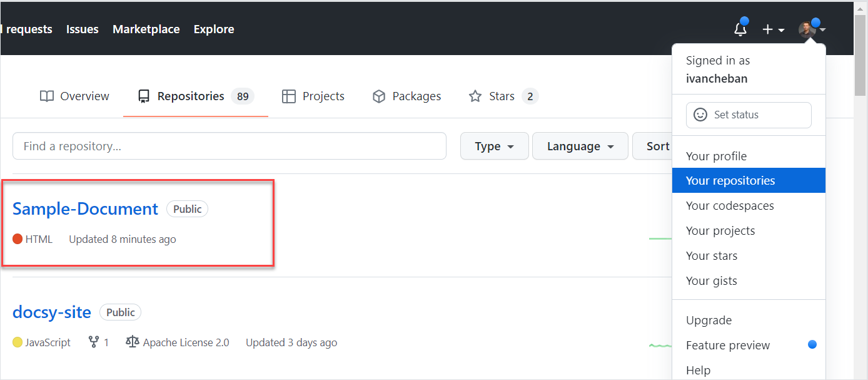Switch to the Projects tab

pos(323,96)
